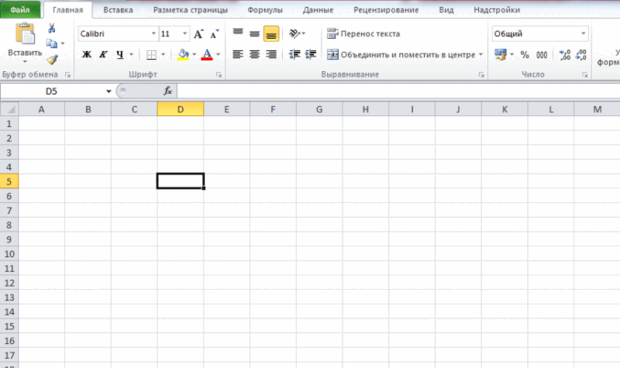This screenshot has height=368, width=620.
Task: Switch to the Рецензирование tab
Action: tap(386, 10)
